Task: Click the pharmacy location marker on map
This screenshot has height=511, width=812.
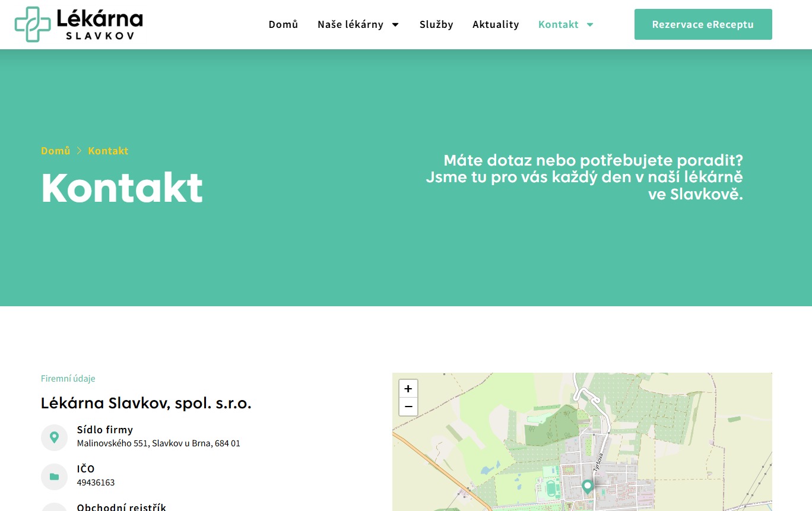Action: coord(587,486)
